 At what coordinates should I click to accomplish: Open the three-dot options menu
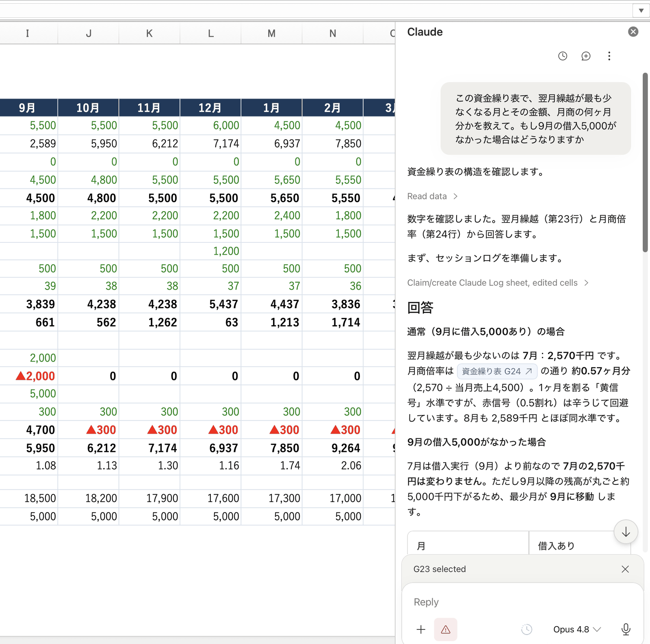click(x=609, y=56)
